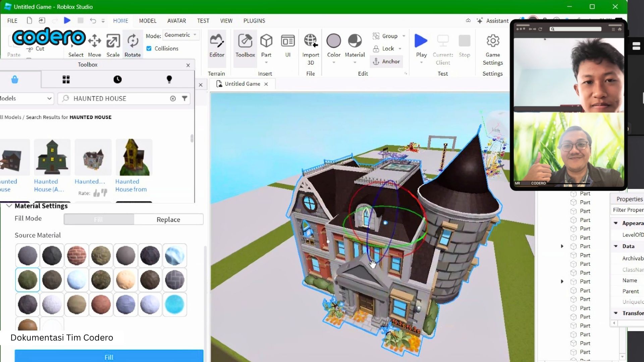Open the UI insert tool
The image size is (644, 362).
point(288,45)
